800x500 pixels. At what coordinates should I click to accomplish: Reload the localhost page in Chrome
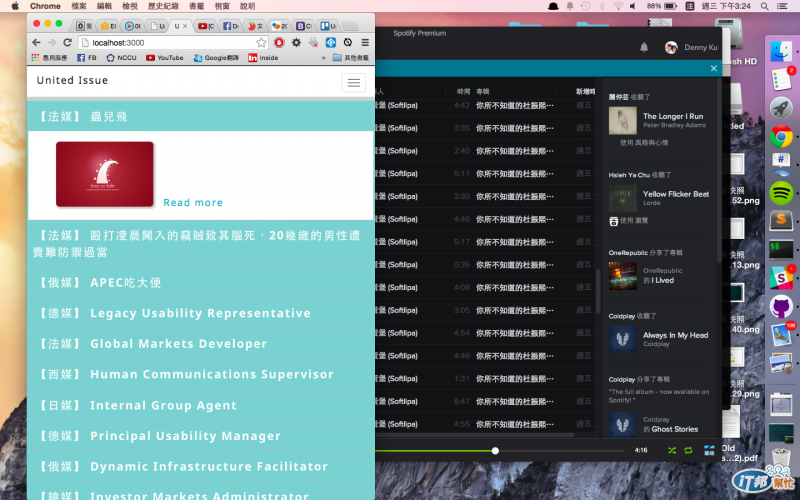pyautogui.click(x=67, y=42)
